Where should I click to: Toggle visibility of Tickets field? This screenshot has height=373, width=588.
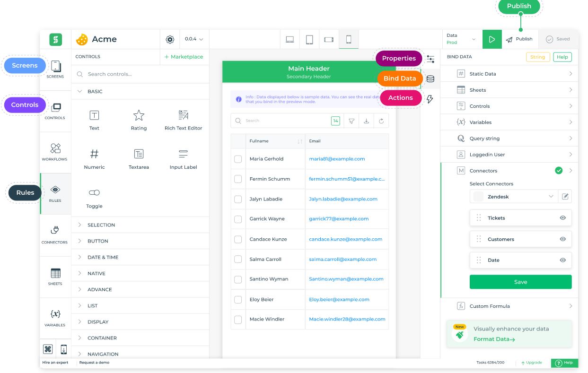point(562,218)
